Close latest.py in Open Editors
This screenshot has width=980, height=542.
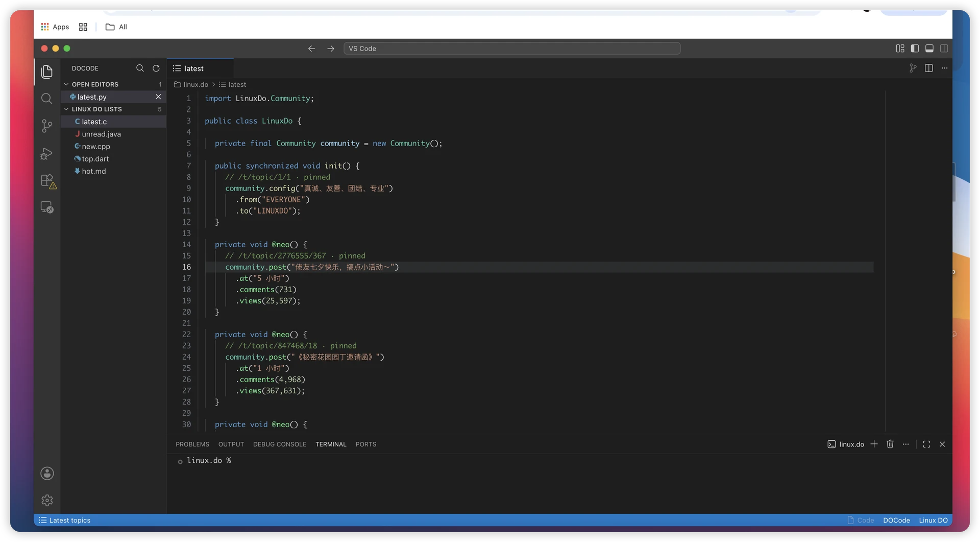click(158, 97)
